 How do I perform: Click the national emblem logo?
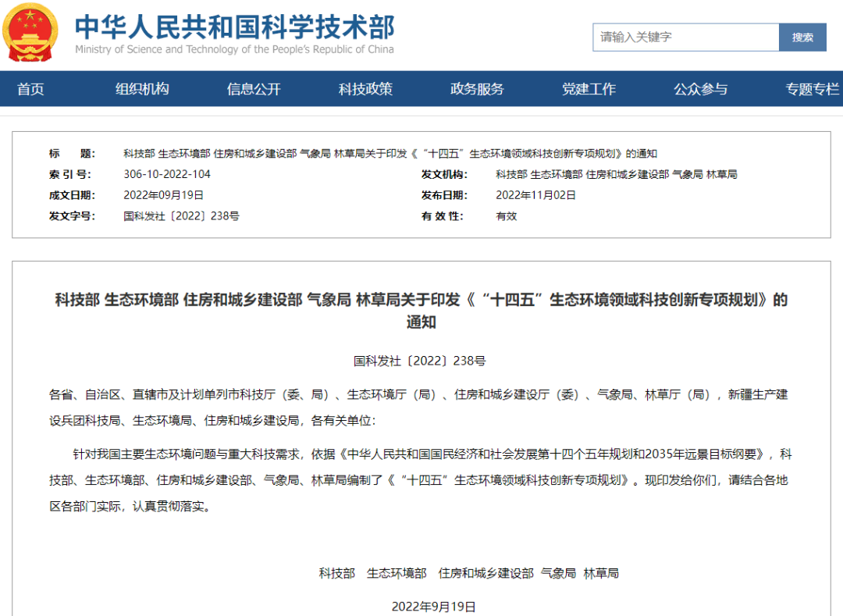tap(31, 33)
